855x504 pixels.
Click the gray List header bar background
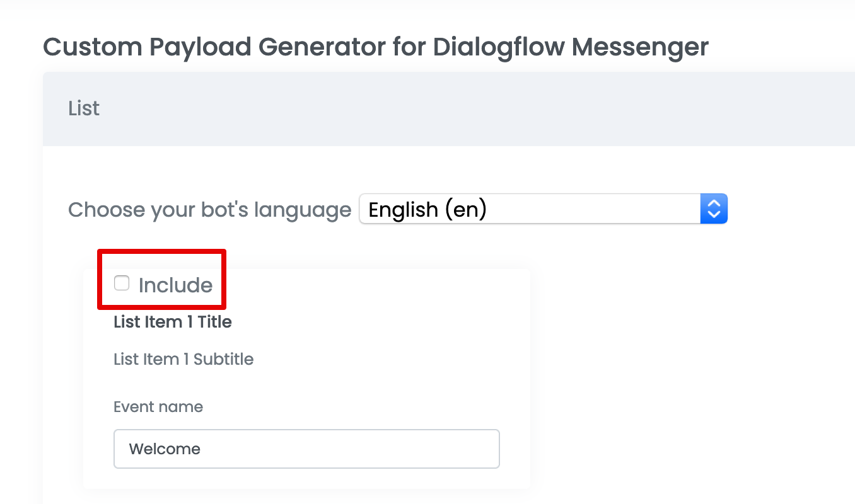pos(441,108)
